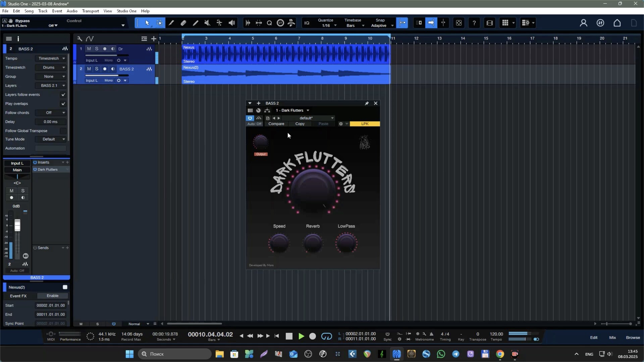Select the Split tool
The width and height of the screenshot is (644, 362).
(171, 23)
